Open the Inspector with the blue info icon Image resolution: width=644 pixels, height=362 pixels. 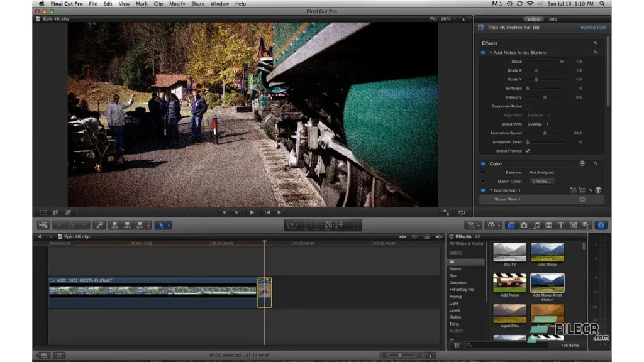[x=600, y=225]
